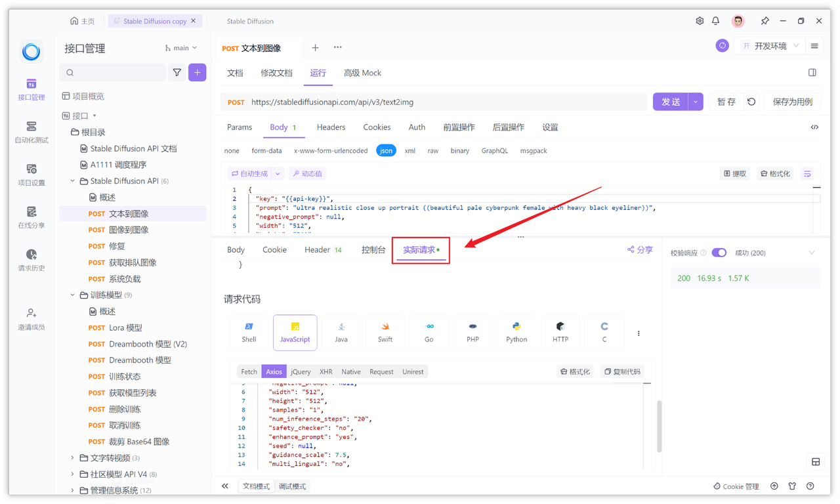840x504 pixels.
Task: Click the user avatar in title bar
Action: 738,21
